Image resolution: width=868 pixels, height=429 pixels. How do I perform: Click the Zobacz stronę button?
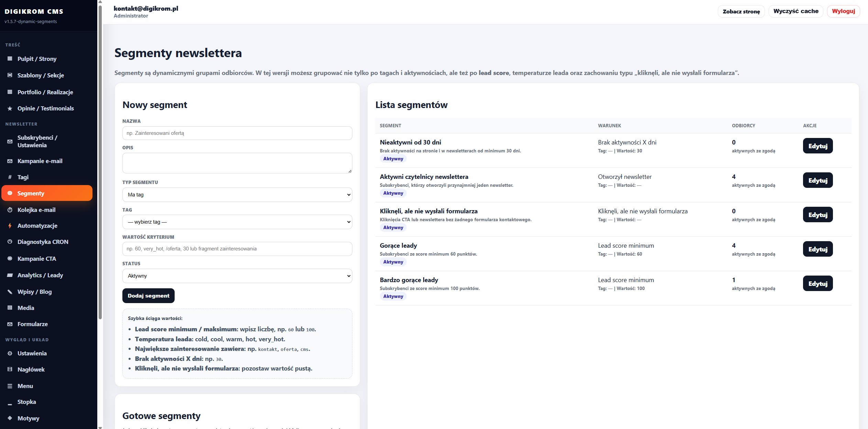click(741, 11)
